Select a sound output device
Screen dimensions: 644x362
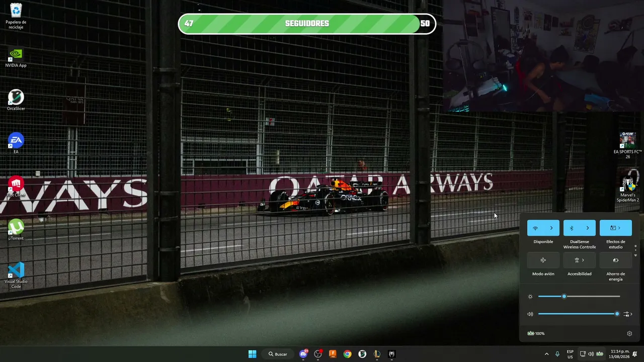coord(627,314)
